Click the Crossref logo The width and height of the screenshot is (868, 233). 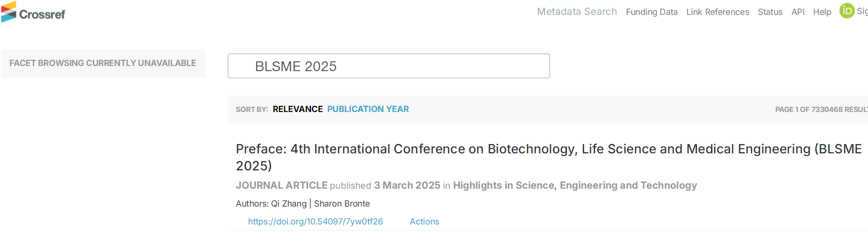click(33, 12)
